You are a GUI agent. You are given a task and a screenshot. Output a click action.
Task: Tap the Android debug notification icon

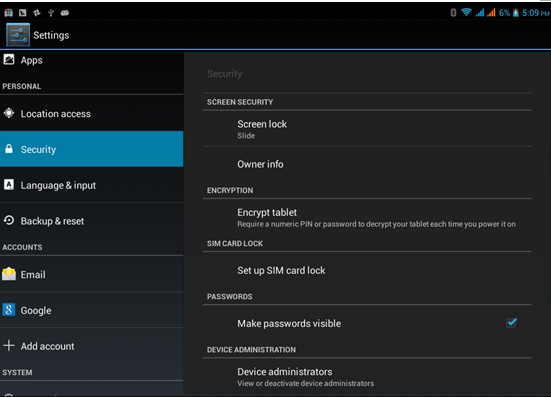point(65,13)
